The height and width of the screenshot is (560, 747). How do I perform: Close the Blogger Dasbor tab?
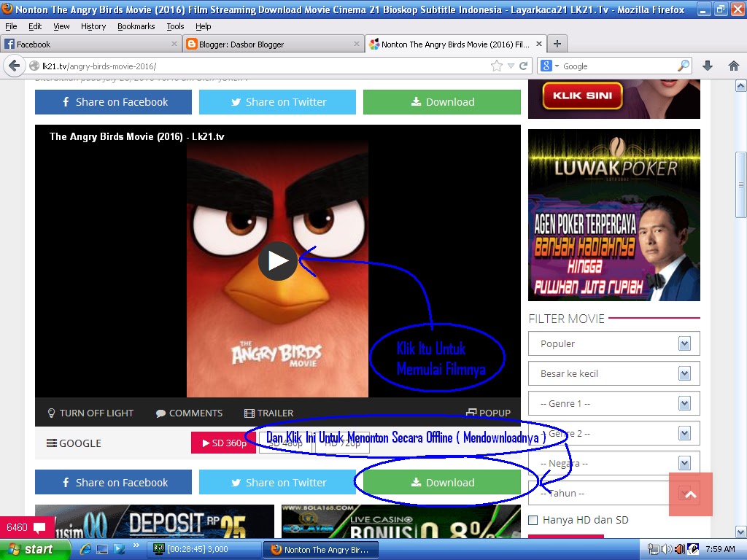pos(356,44)
